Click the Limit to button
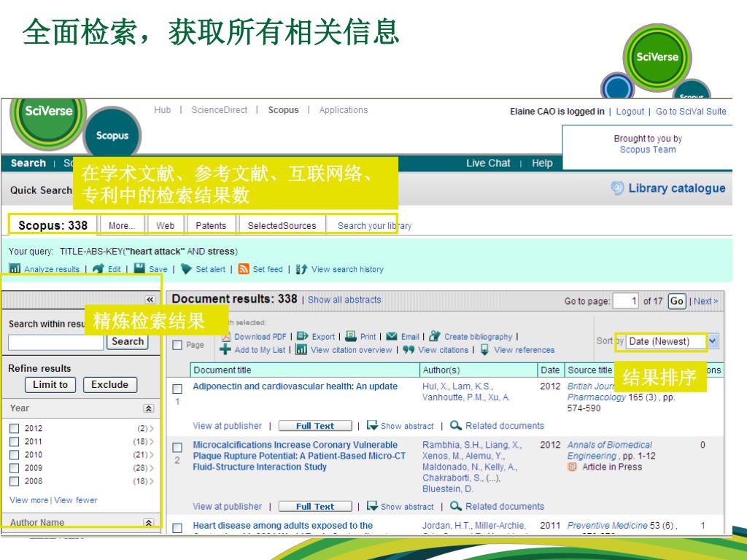 (x=50, y=384)
